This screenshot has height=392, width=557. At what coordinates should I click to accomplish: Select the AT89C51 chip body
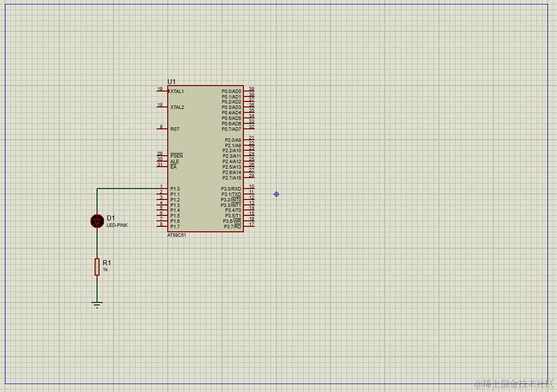pos(206,159)
